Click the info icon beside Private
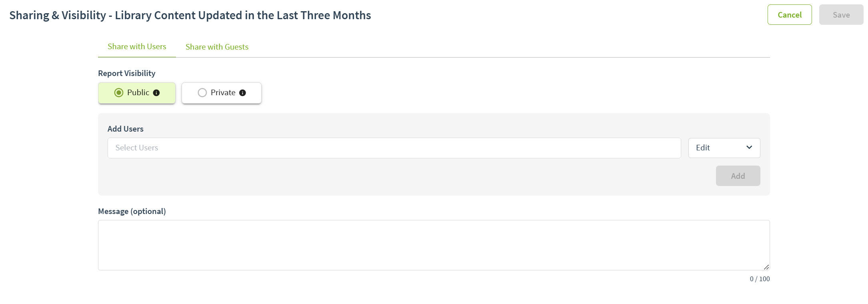The width and height of the screenshot is (868, 304). pyautogui.click(x=242, y=93)
